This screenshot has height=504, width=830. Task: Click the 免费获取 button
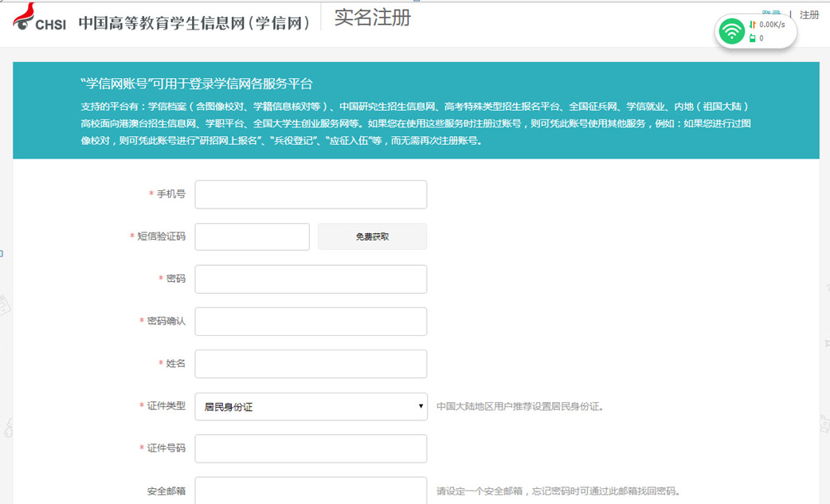[372, 236]
